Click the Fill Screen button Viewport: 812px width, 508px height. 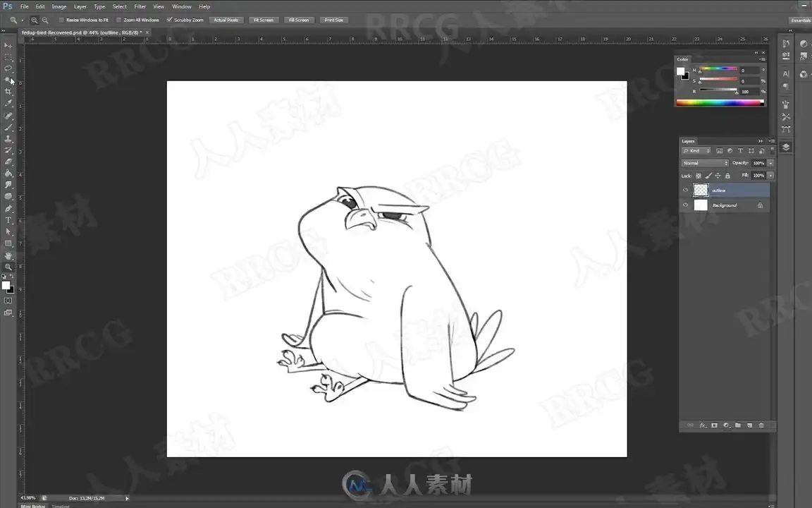tap(299, 20)
